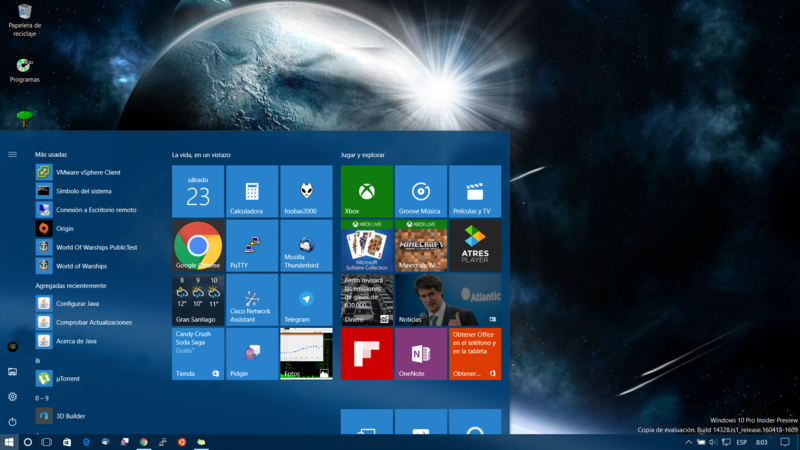
Task: Open World of Warships PublicTest
Action: [96, 247]
